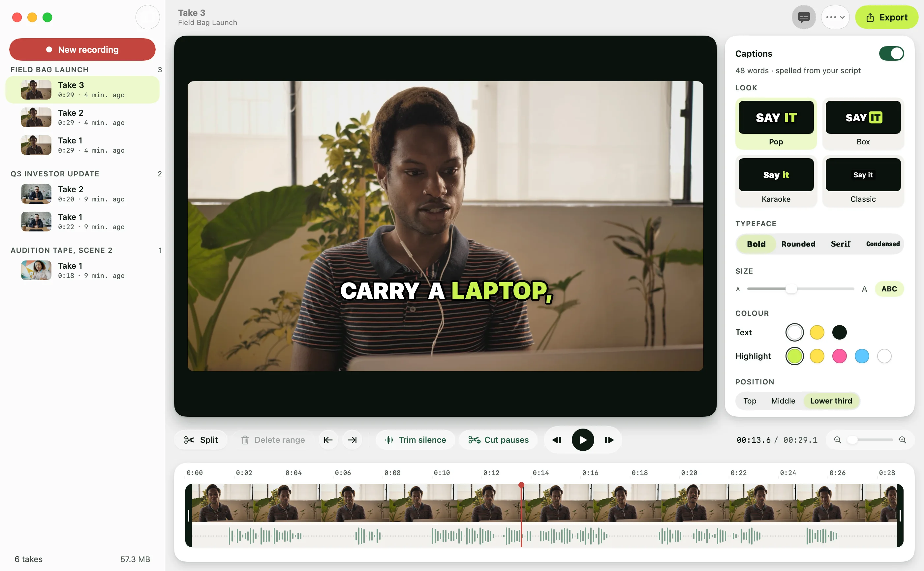This screenshot has width=924, height=571.
Task: Jump playhead to clip start
Action: point(328,440)
